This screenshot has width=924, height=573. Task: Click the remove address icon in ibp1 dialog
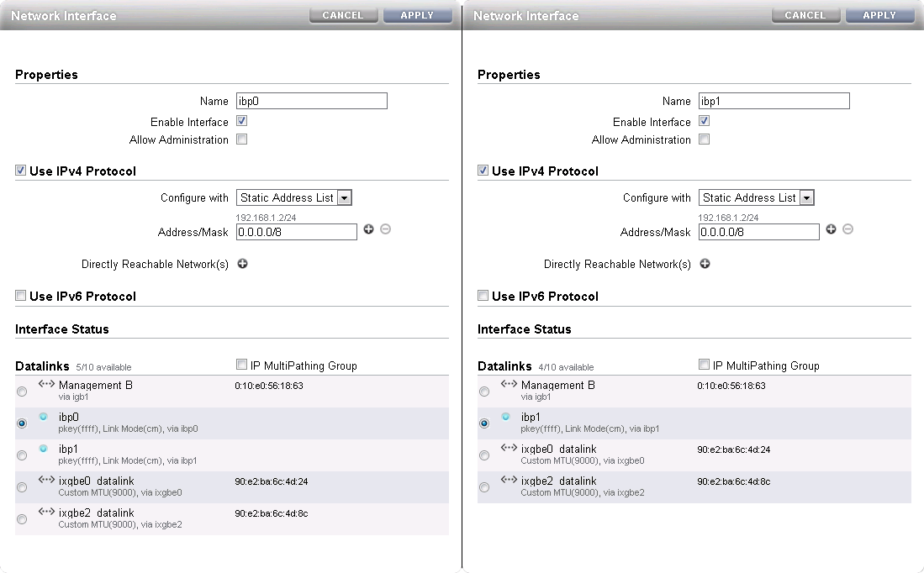[847, 229]
